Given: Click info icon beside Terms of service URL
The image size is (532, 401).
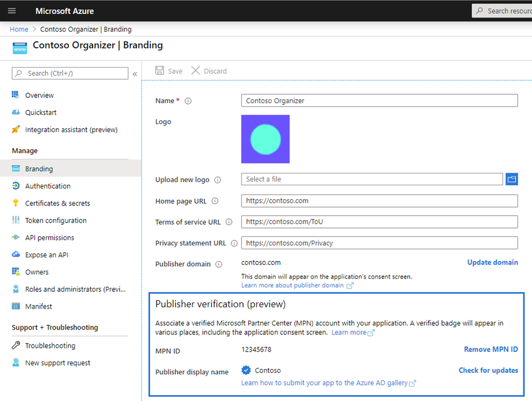Looking at the screenshot, I should [x=229, y=222].
